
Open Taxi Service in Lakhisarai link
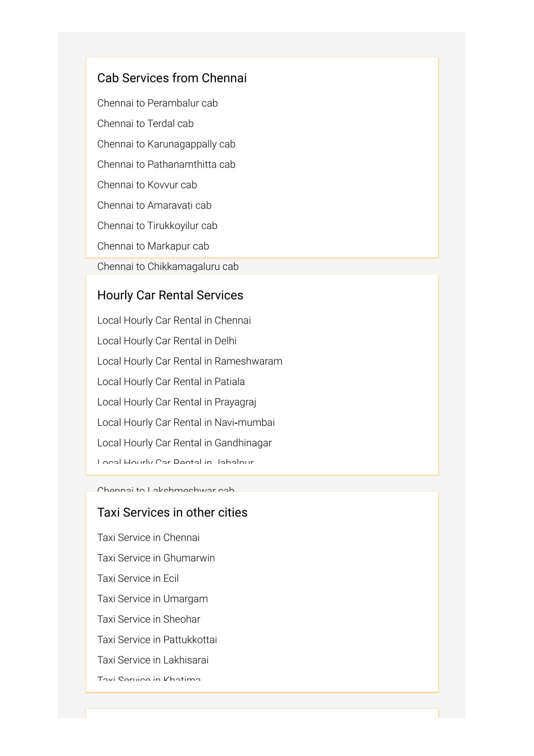(153, 660)
